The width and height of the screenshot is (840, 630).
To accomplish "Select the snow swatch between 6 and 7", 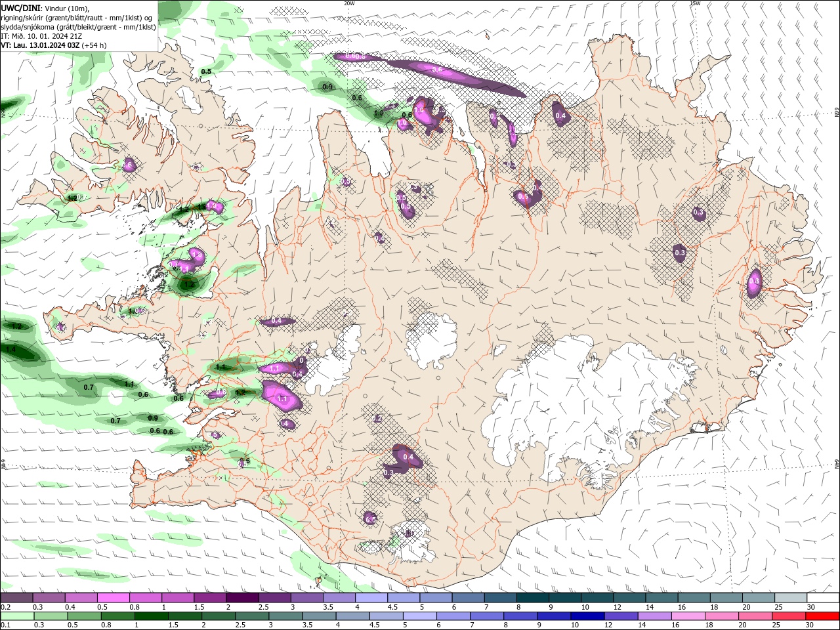I will pyautogui.click(x=468, y=597).
